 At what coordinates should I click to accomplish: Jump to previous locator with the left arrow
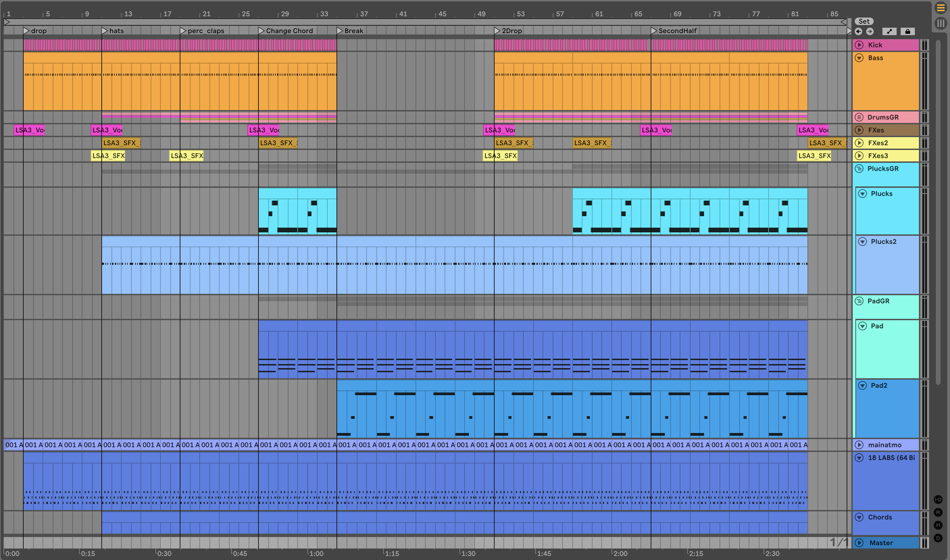click(858, 31)
